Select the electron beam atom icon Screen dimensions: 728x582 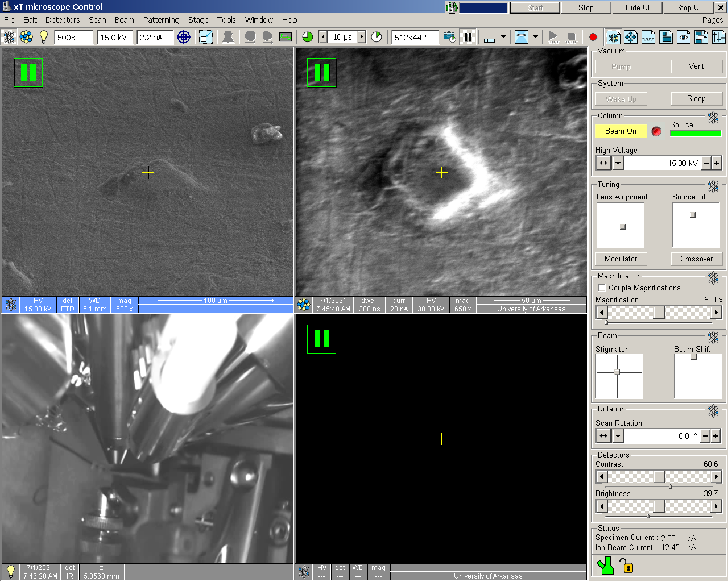pyautogui.click(x=9, y=38)
